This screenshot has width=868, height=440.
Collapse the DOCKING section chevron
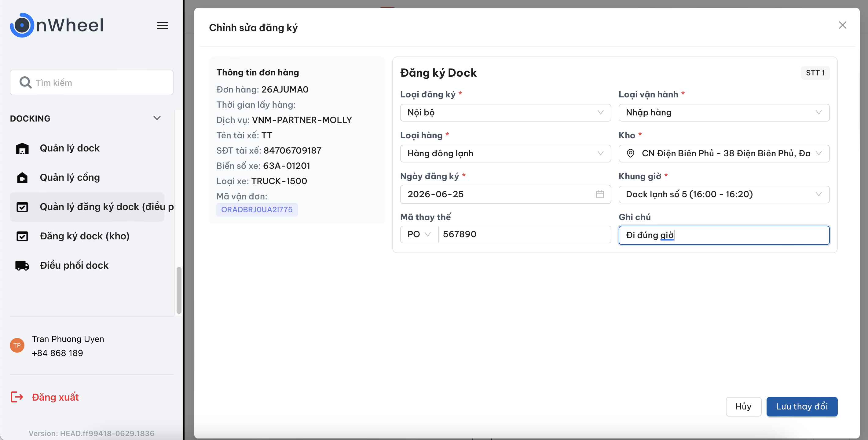coord(157,118)
